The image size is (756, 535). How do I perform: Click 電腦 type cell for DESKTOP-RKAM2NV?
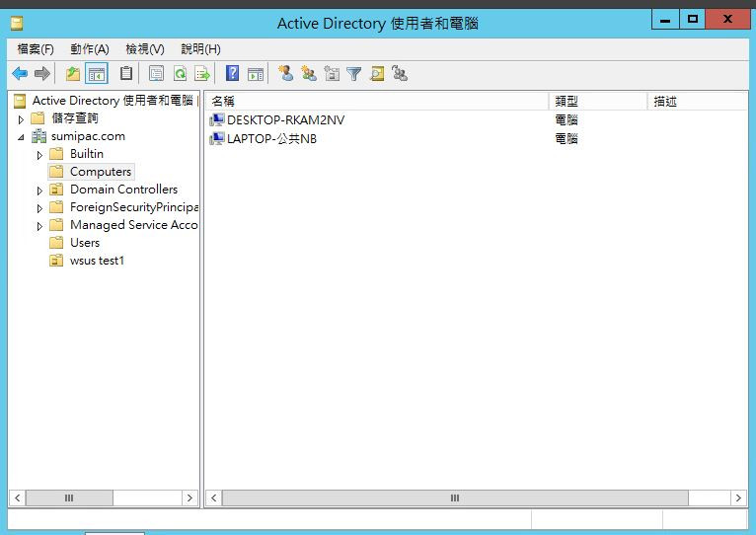[x=567, y=119]
